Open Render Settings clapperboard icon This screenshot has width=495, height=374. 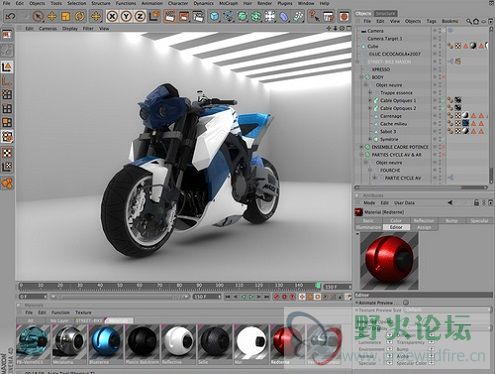tap(198, 16)
